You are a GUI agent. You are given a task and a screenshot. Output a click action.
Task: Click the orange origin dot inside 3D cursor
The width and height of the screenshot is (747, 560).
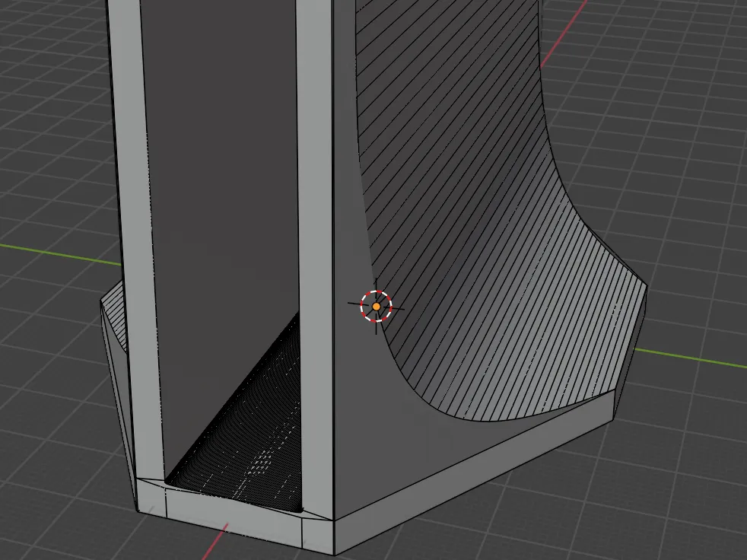click(377, 307)
